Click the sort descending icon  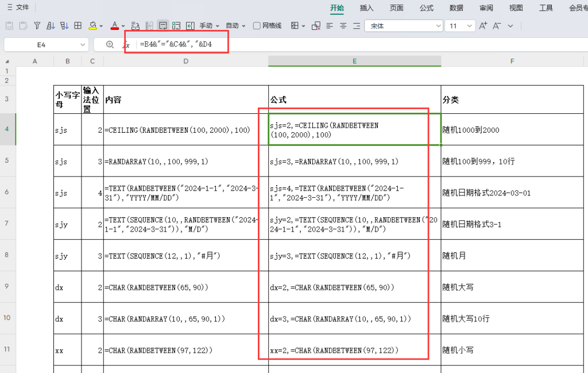(64, 25)
